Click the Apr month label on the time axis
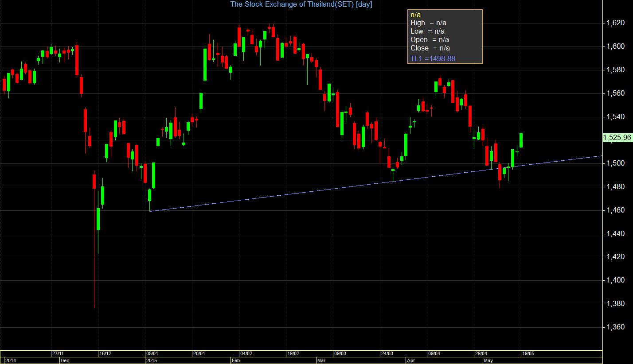Image resolution: width=633 pixels, height=364 pixels. pos(411,360)
